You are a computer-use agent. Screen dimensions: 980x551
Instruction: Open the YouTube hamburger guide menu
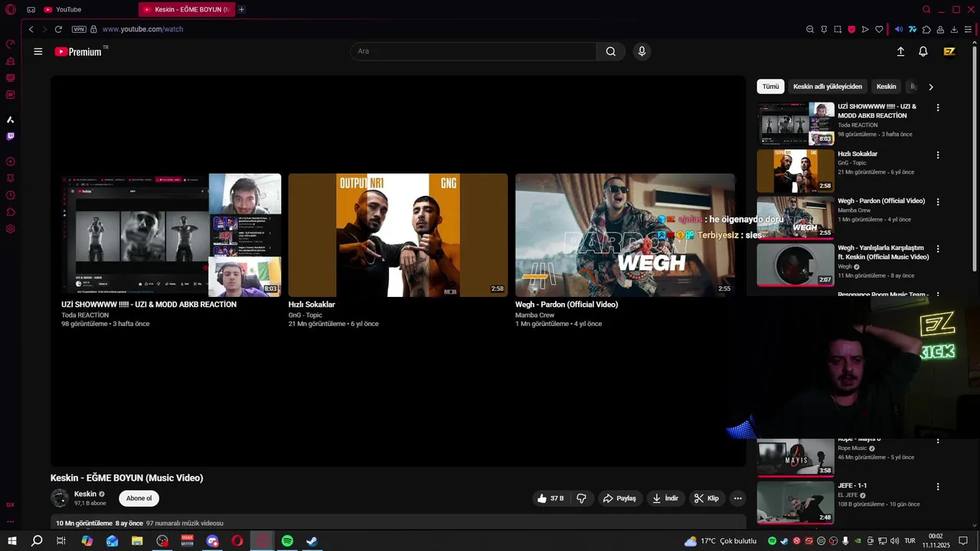pos(38,51)
